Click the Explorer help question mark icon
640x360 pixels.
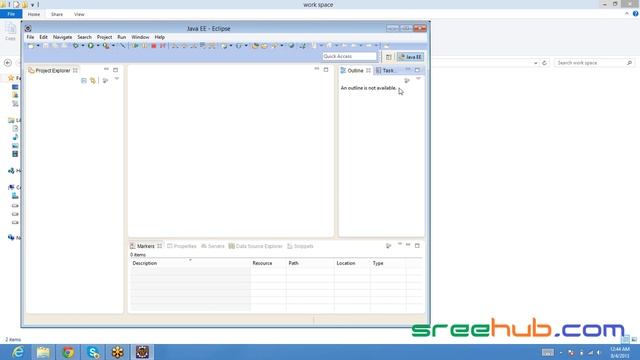point(635,14)
